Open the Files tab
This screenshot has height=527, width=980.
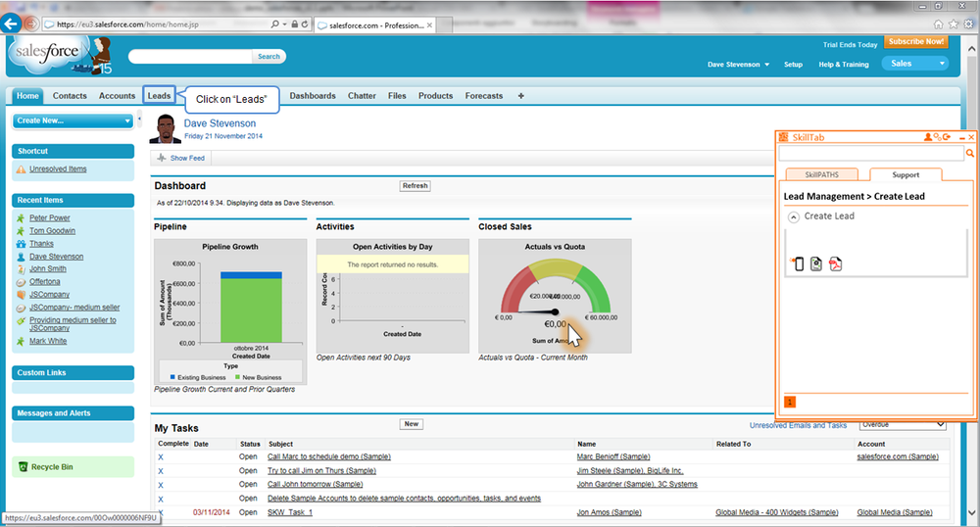(x=397, y=96)
